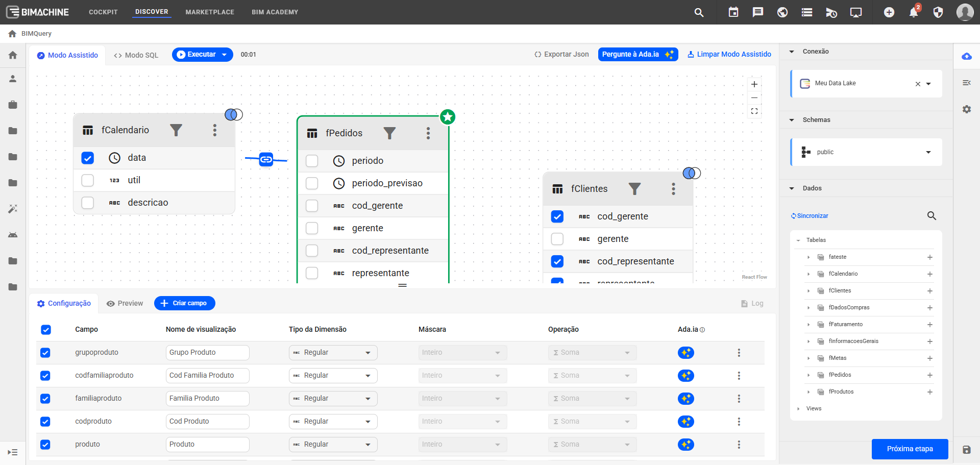Expand the fMetas table tree item
This screenshot has width=980, height=465.
pyautogui.click(x=808, y=358)
